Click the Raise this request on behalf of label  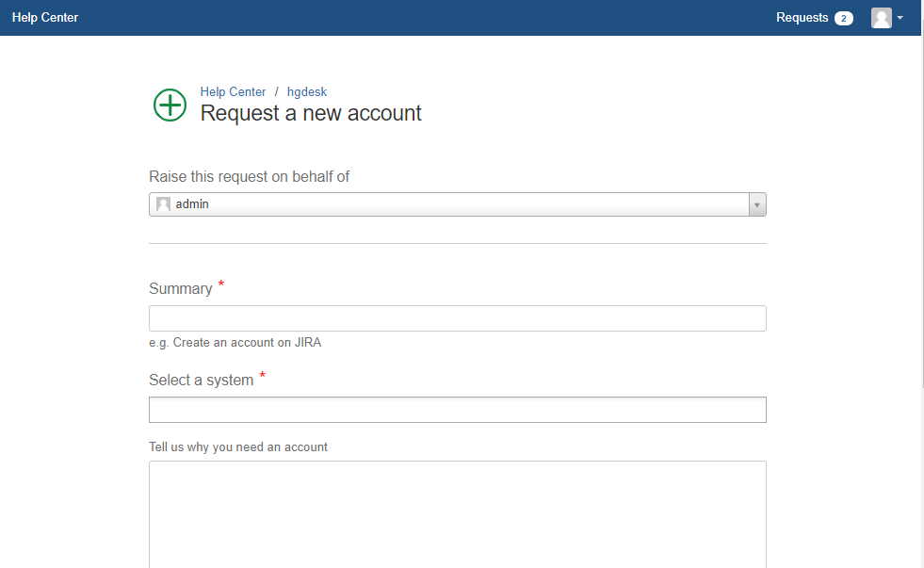click(249, 177)
